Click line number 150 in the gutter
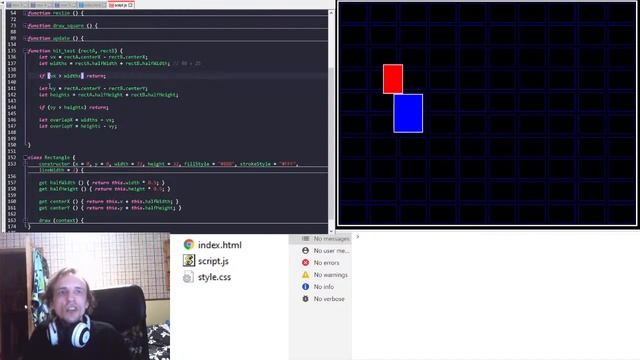 pyautogui.click(x=11, y=145)
